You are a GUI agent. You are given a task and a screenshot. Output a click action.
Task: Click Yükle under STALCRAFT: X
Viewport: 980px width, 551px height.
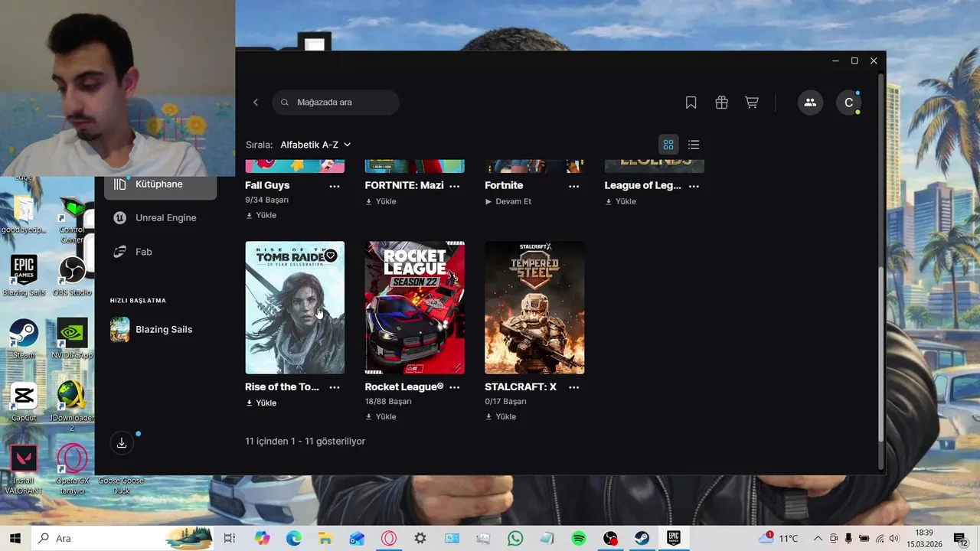pyautogui.click(x=501, y=417)
